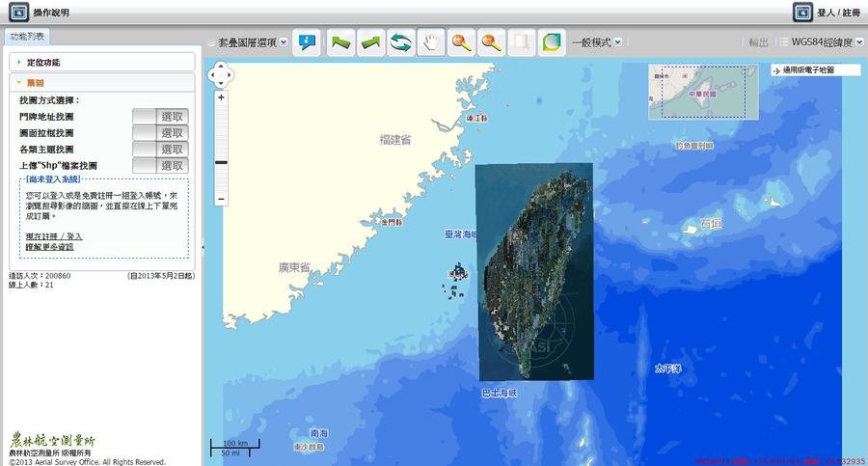Viewport: 868px width, 466px height.
Task: Click the 現在註冊 / 登入 link
Action: (53, 236)
